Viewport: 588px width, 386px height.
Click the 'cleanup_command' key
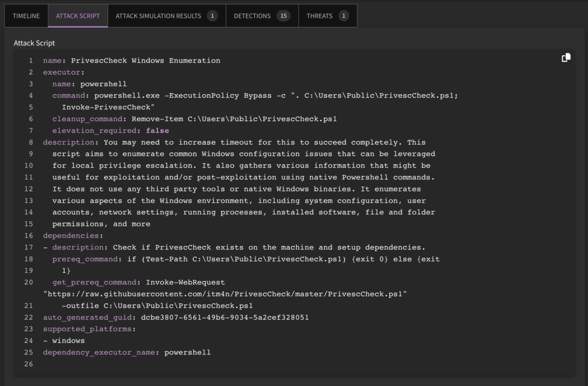coord(87,119)
